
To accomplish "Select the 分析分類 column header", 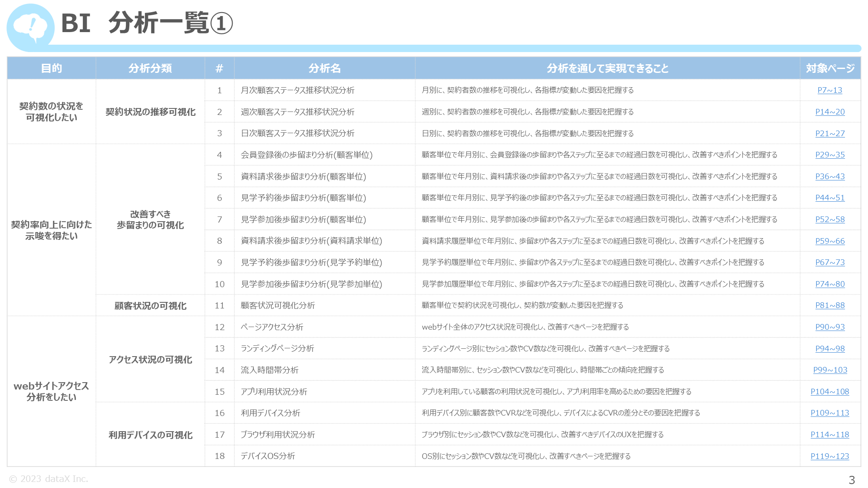I will click(150, 68).
